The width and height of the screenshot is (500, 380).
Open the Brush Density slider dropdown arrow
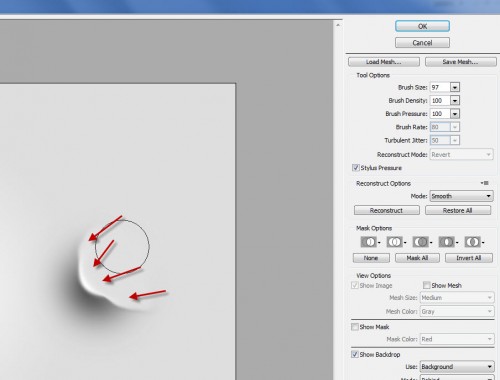click(x=455, y=101)
